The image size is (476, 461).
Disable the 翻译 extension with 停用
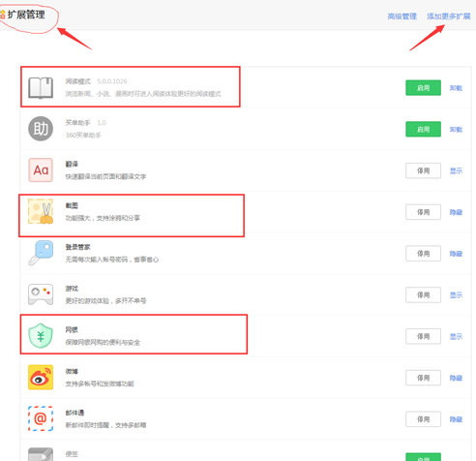(x=423, y=170)
